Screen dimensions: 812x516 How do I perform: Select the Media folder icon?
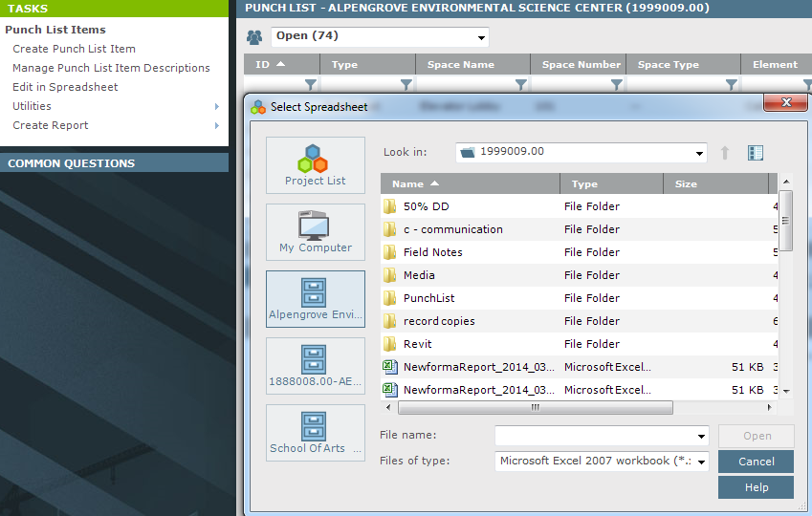pyautogui.click(x=389, y=275)
